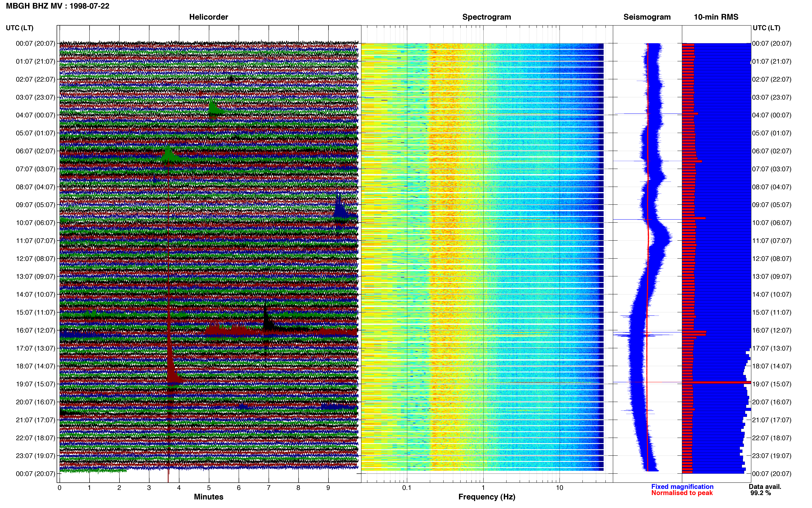
Task: Click the left time label '16:07 (12:07)'
Action: click(x=36, y=330)
